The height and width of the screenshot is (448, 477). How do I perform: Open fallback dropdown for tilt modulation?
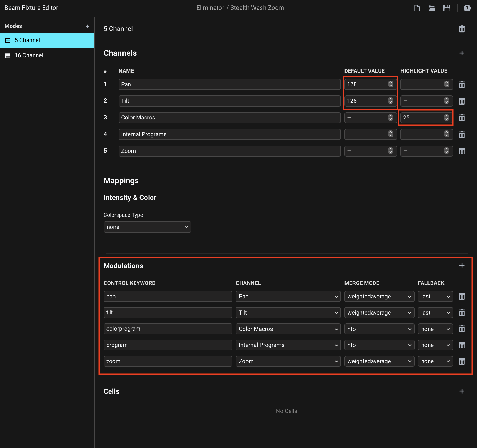(x=435, y=313)
